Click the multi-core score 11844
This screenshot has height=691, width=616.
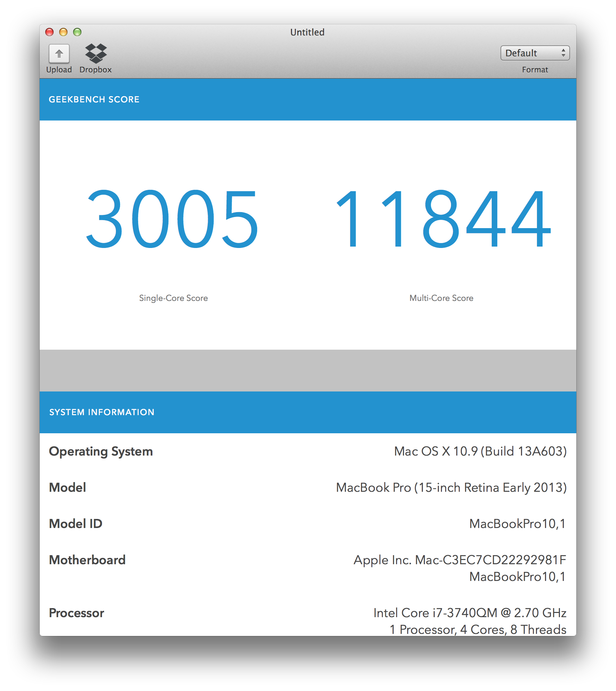coord(443,219)
